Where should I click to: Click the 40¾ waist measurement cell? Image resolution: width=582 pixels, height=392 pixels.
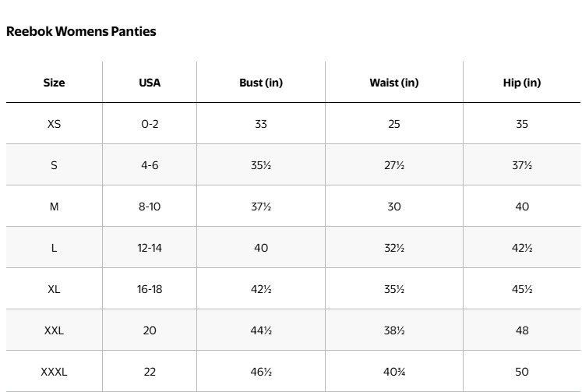pyautogui.click(x=394, y=372)
